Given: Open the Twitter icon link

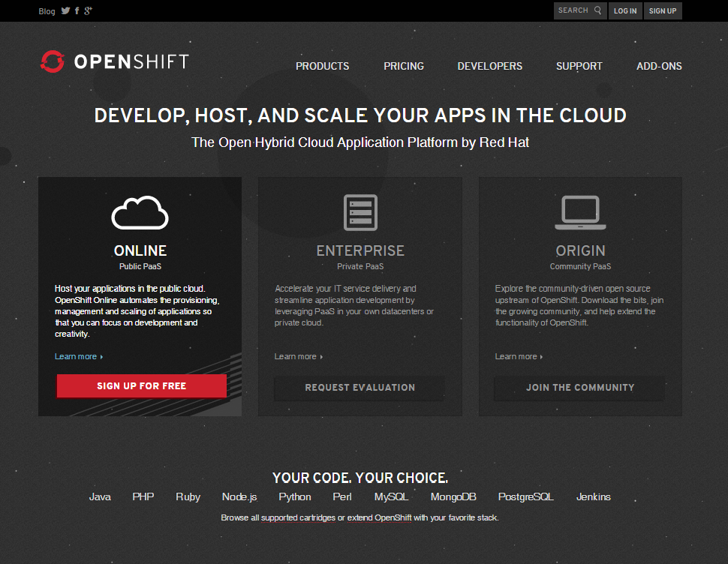Looking at the screenshot, I should [x=65, y=10].
